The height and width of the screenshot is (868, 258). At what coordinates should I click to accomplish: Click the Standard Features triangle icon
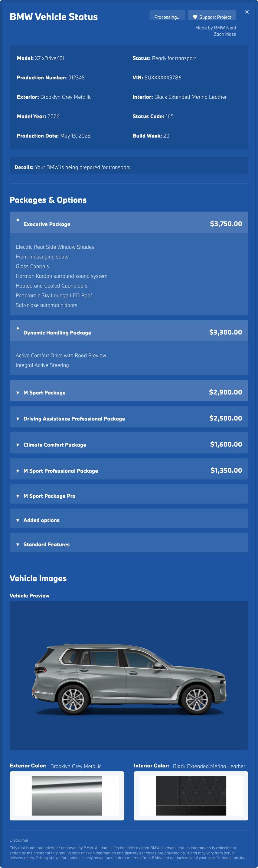(x=18, y=544)
